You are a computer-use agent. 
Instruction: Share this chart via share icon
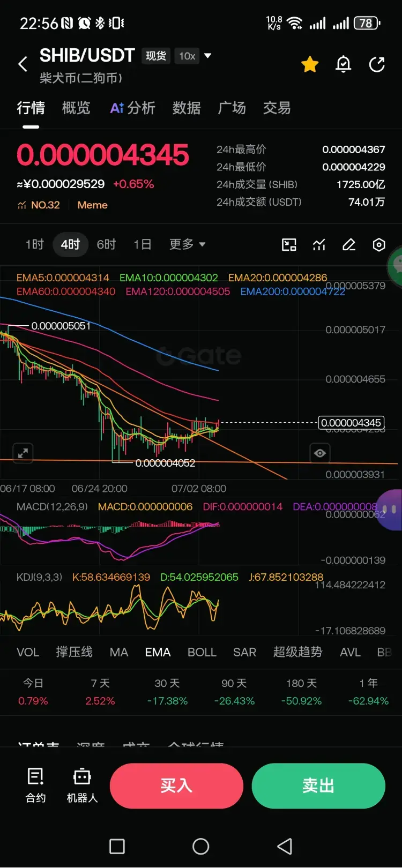377,65
